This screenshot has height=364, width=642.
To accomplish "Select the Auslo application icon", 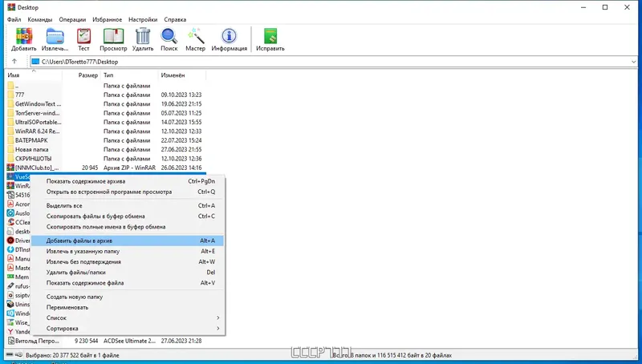I will click(x=10, y=213).
